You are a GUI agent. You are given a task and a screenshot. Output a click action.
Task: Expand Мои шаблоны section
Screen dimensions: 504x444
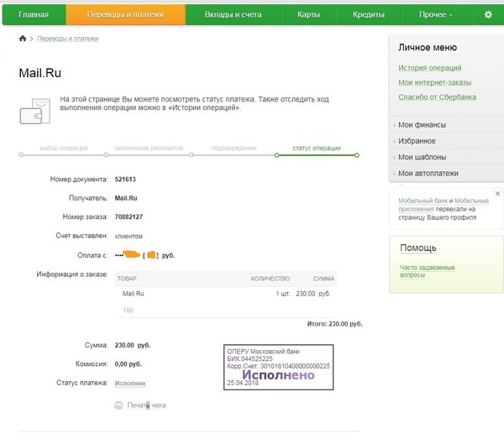(x=446, y=157)
